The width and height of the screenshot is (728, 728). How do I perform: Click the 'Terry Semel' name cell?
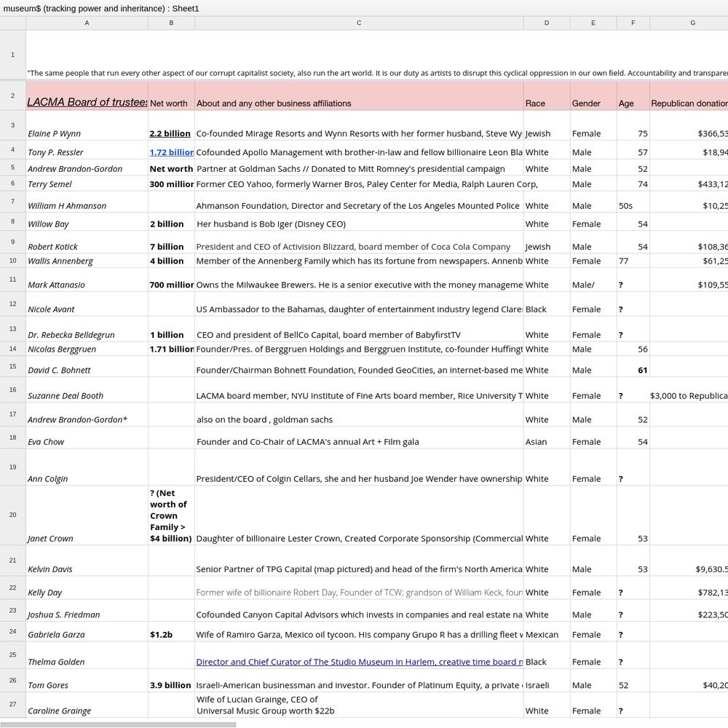tap(87, 183)
